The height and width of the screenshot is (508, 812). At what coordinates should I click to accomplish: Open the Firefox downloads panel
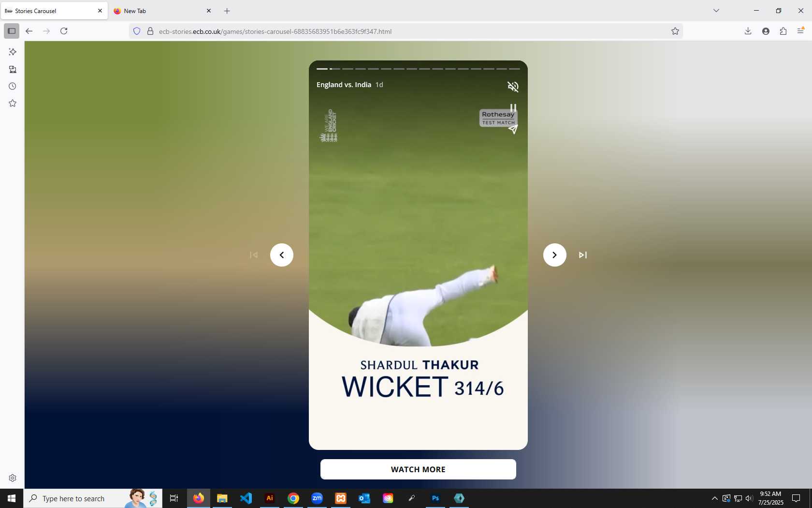click(x=748, y=31)
